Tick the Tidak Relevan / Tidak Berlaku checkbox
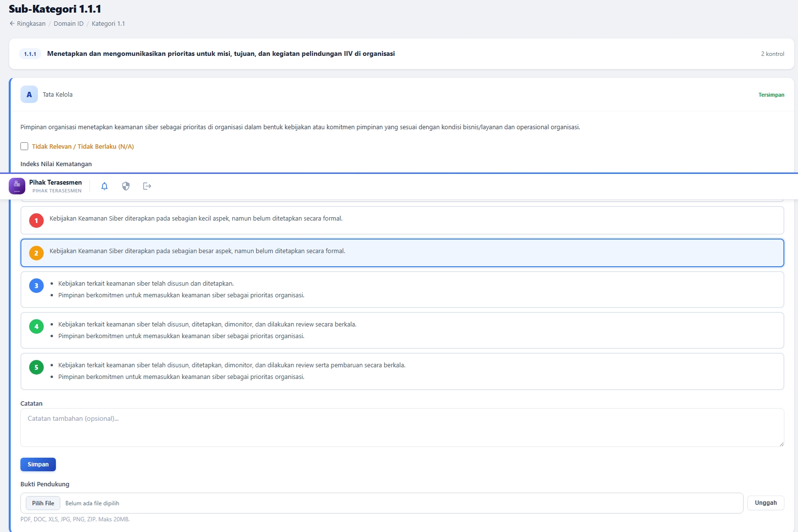The height and width of the screenshot is (532, 798). pyautogui.click(x=24, y=146)
